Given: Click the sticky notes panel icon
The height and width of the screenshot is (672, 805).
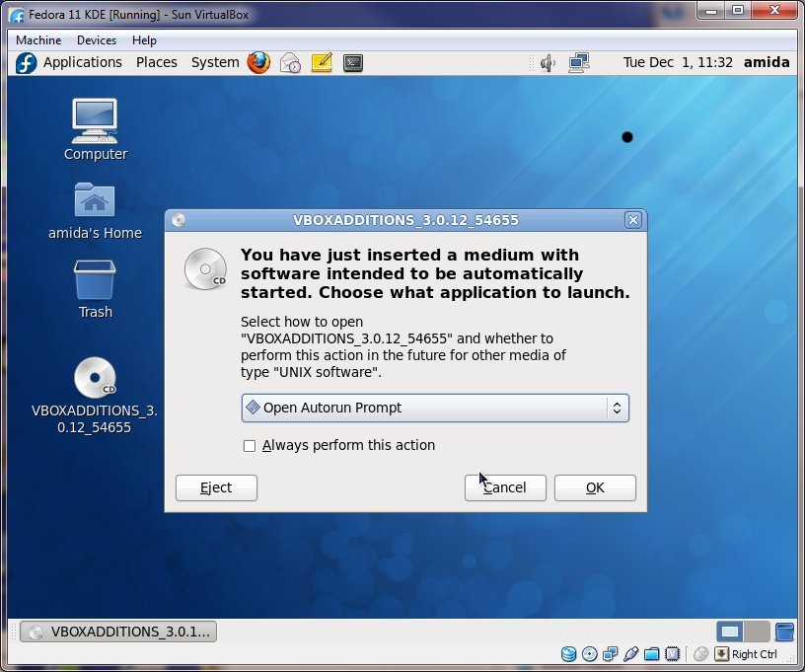Looking at the screenshot, I should pyautogui.click(x=322, y=62).
